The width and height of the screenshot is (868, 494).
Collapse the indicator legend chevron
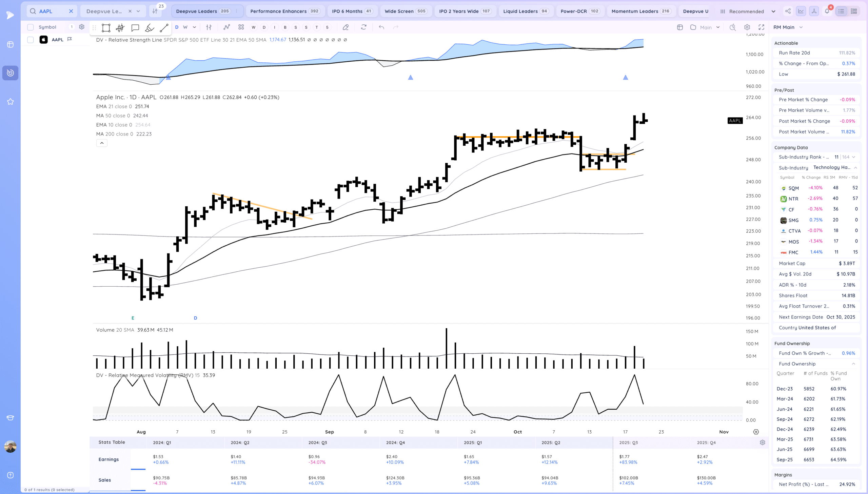point(102,143)
